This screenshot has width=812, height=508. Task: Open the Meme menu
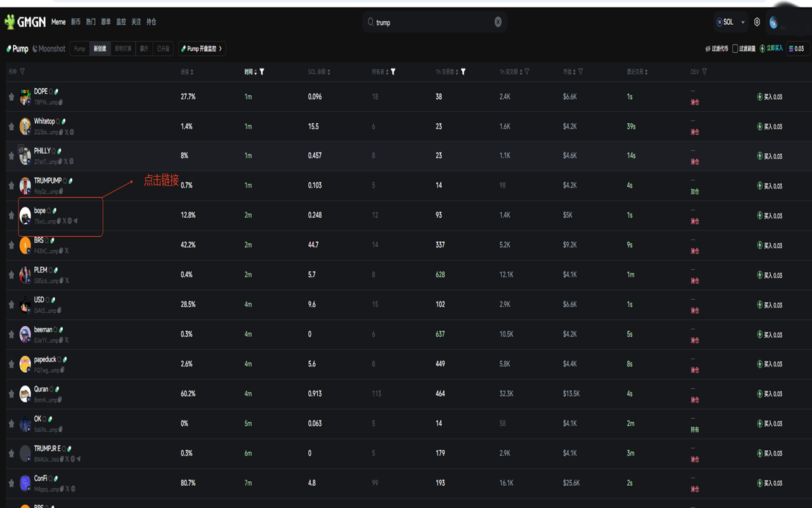point(58,22)
